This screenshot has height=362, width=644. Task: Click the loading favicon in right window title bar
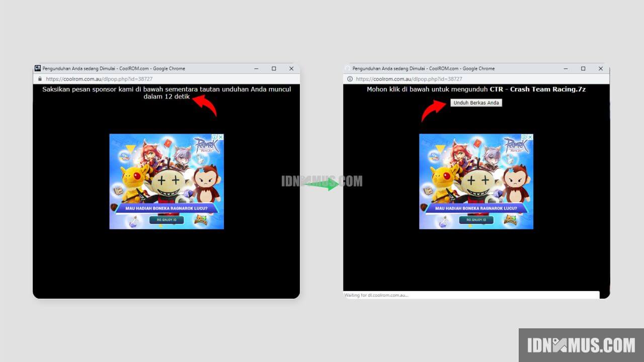[x=347, y=68]
